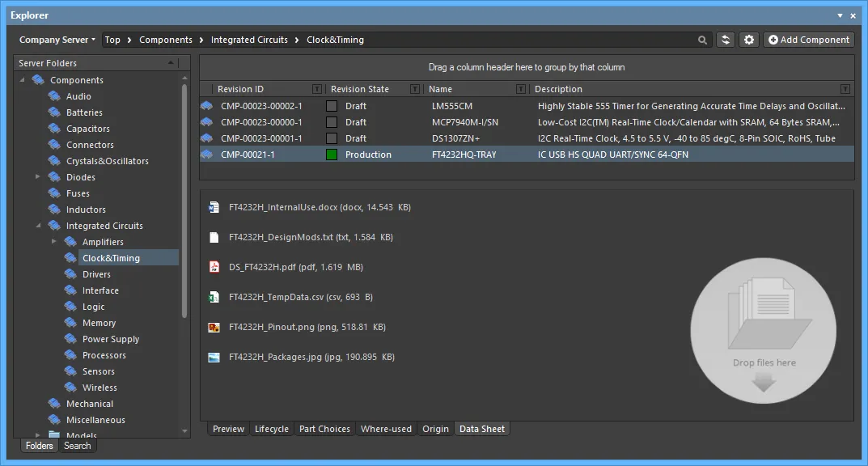Open the Where-used tab

click(x=386, y=429)
